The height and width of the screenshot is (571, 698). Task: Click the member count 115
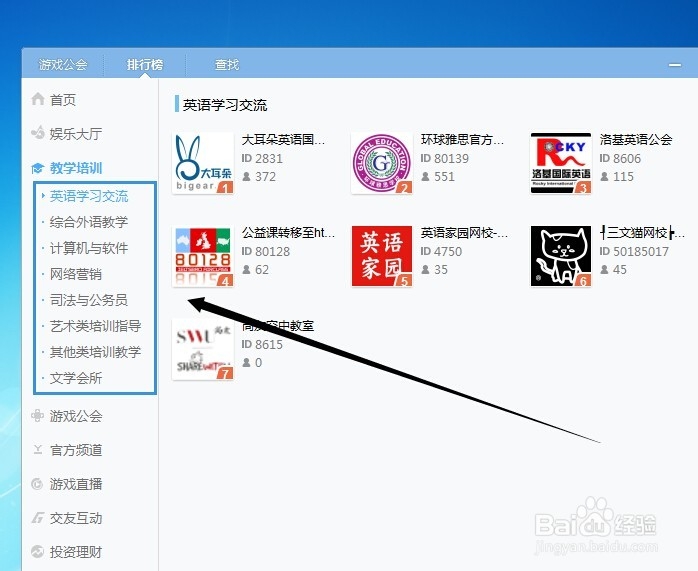pos(623,177)
